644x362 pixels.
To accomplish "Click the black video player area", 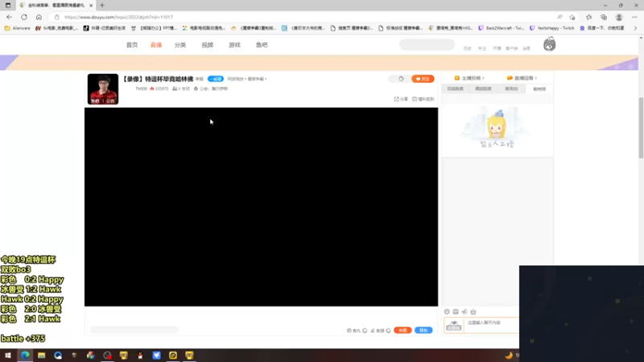I will (261, 207).
